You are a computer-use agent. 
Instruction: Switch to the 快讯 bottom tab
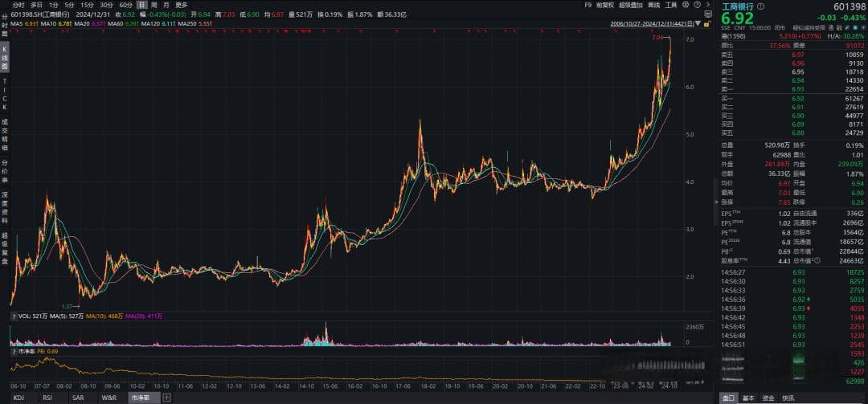coord(788,398)
